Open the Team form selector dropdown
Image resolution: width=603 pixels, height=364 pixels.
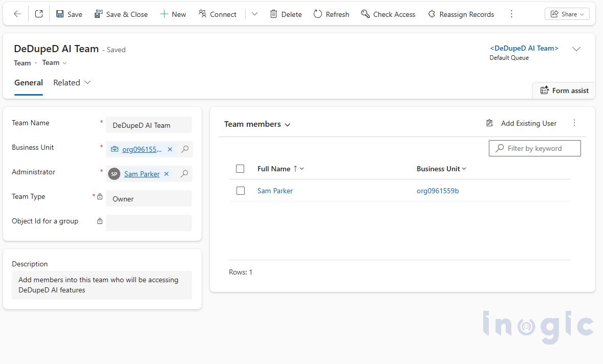[54, 62]
